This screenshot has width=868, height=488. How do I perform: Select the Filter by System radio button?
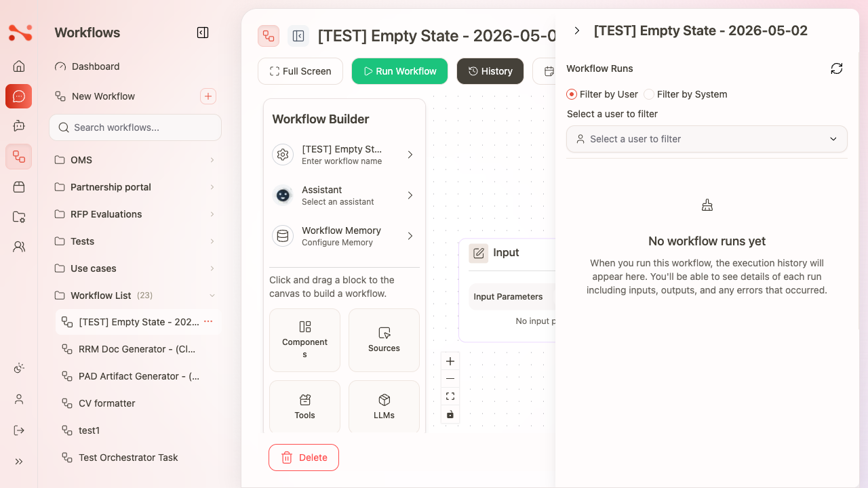(649, 94)
